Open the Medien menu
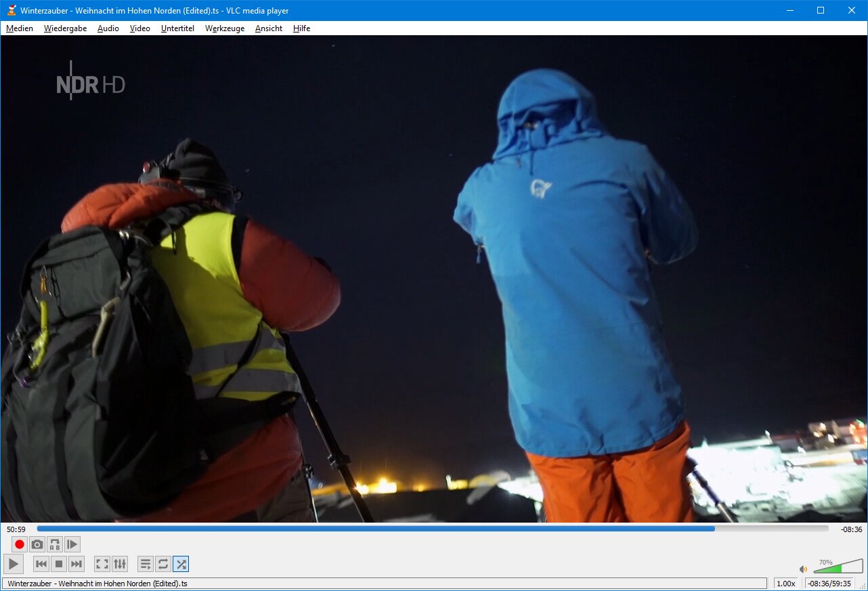868x591 pixels. [20, 28]
